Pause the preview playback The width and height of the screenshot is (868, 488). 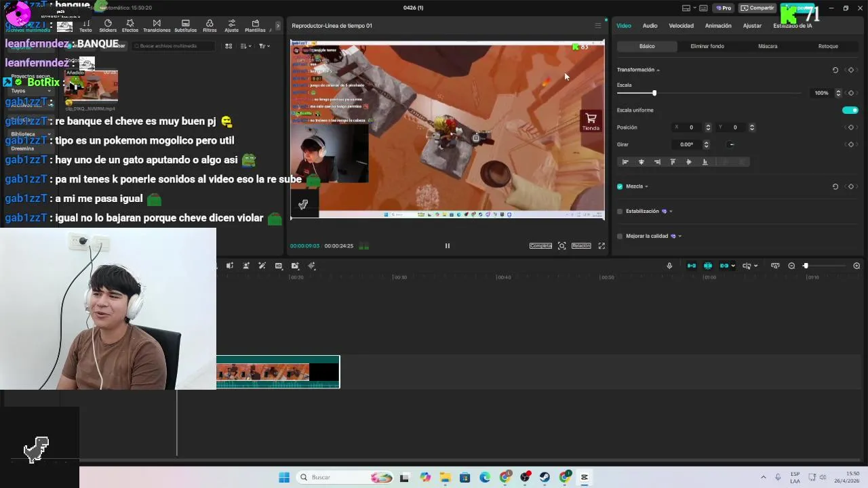pyautogui.click(x=447, y=246)
